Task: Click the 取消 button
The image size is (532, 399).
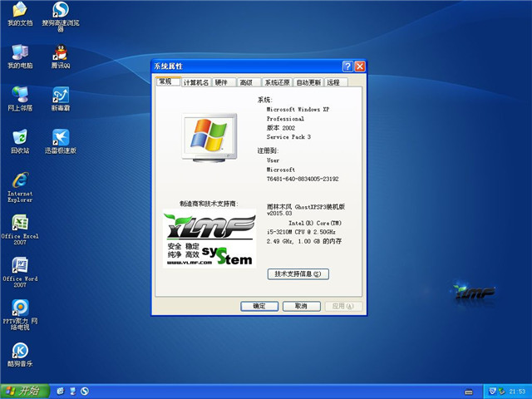Action: [301, 306]
